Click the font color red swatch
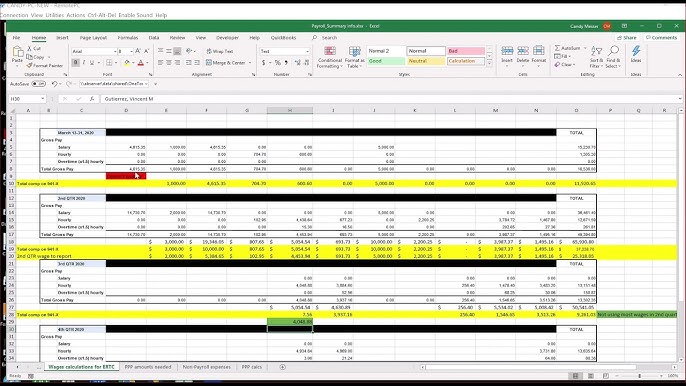The height and width of the screenshot is (386, 686). pos(140,63)
